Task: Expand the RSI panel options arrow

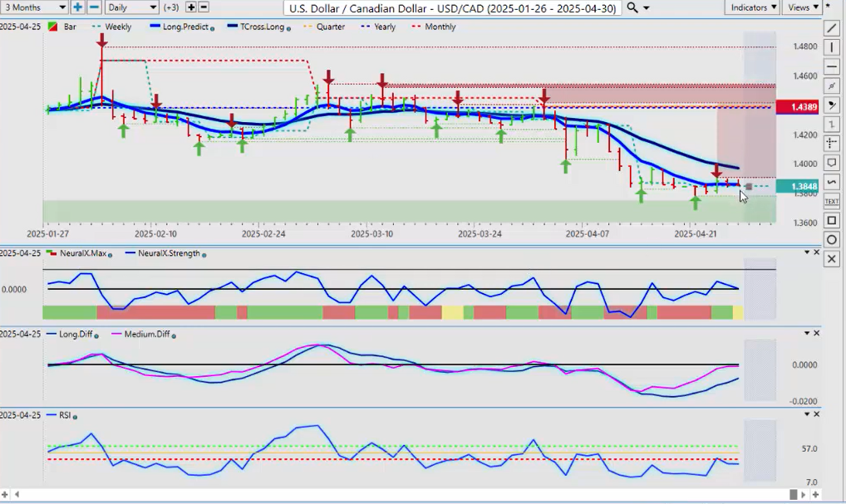Action: 805,413
